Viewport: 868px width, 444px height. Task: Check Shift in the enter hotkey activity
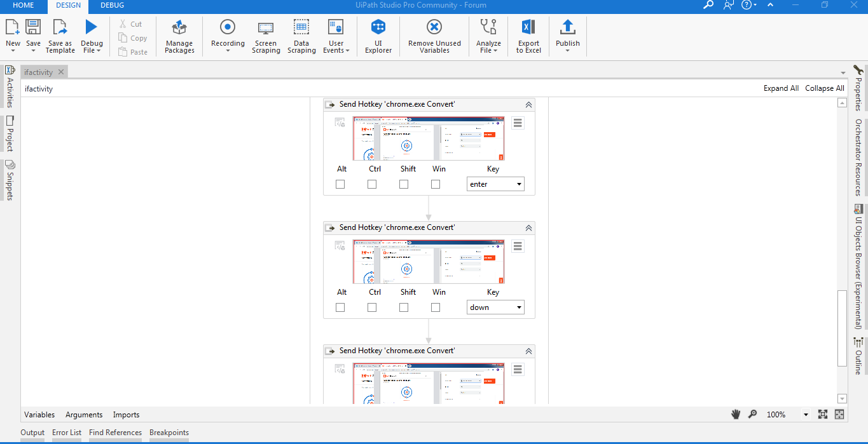[404, 184]
